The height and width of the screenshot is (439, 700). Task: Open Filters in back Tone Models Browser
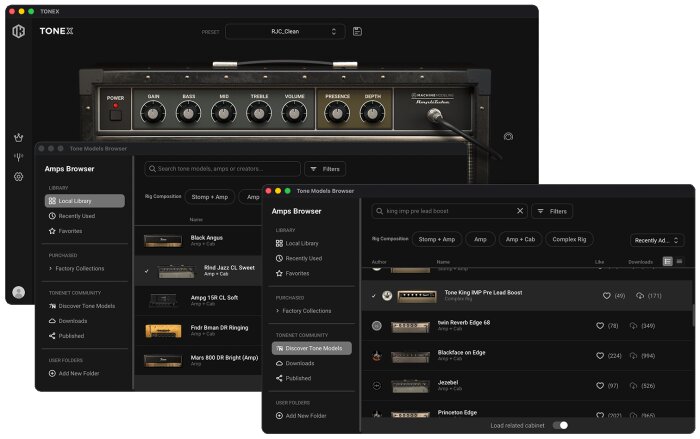(325, 169)
